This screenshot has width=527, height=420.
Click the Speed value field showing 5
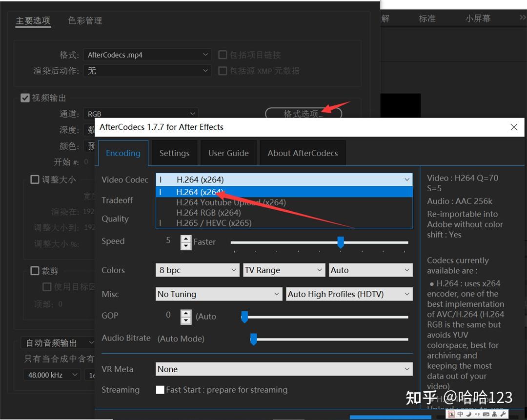168,240
